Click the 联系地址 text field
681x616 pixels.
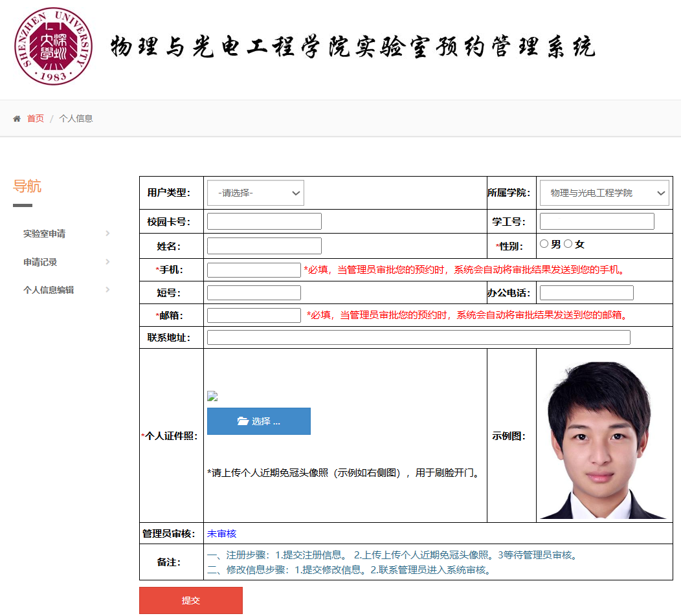click(x=418, y=337)
